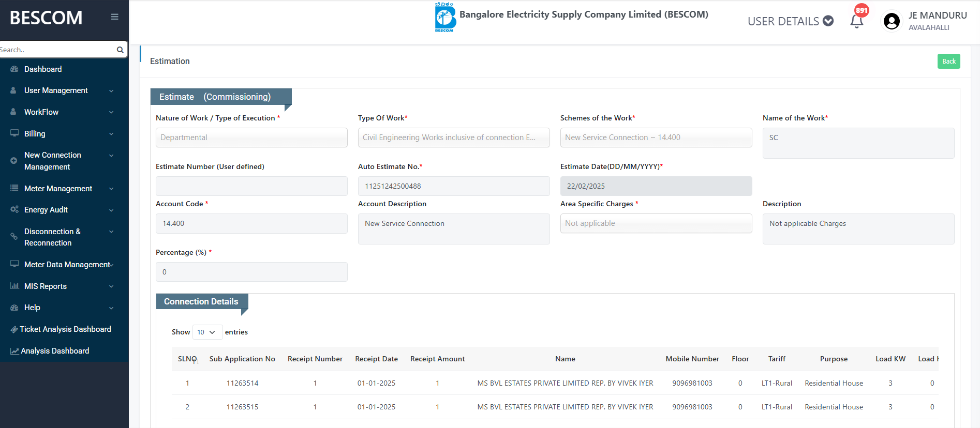Click the Account Code field
This screenshot has height=428, width=980.
tap(251, 223)
